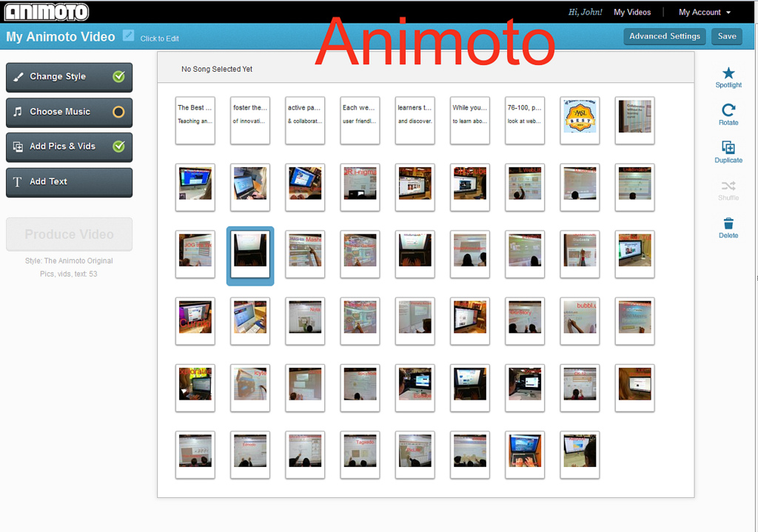This screenshot has width=758, height=532.
Task: Click the Shuffle icon
Action: [728, 186]
